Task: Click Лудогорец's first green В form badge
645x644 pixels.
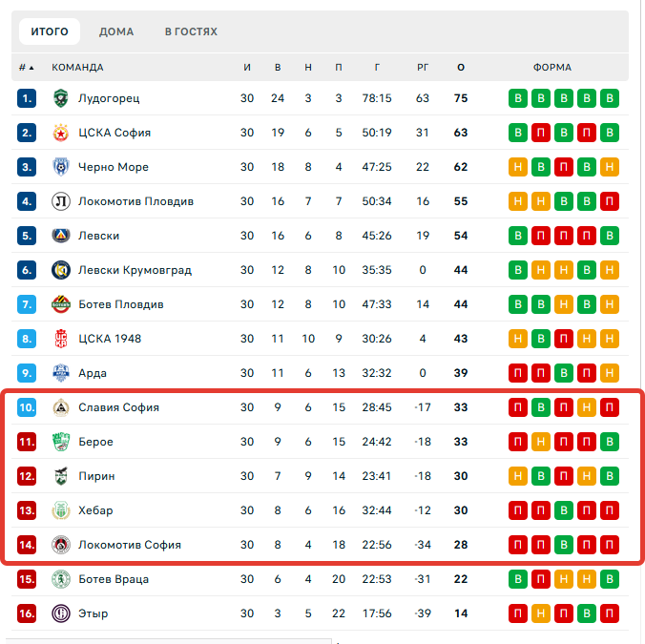Action: pyautogui.click(x=518, y=98)
